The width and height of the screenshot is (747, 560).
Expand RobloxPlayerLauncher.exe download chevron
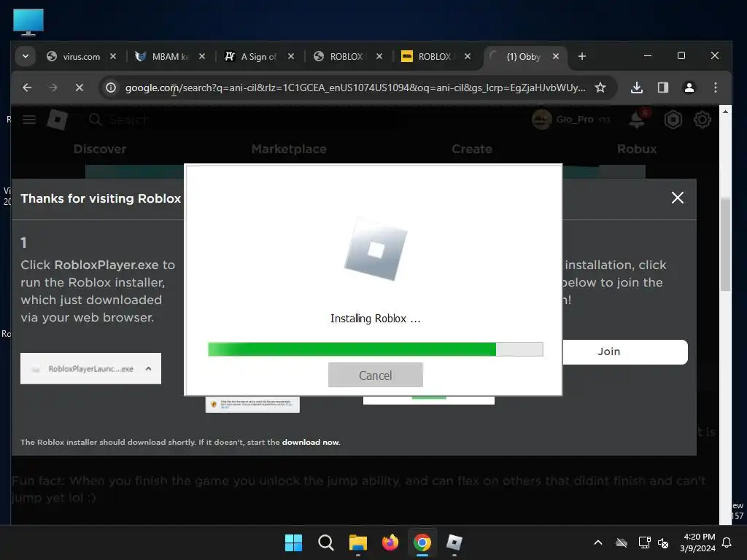pos(148,368)
